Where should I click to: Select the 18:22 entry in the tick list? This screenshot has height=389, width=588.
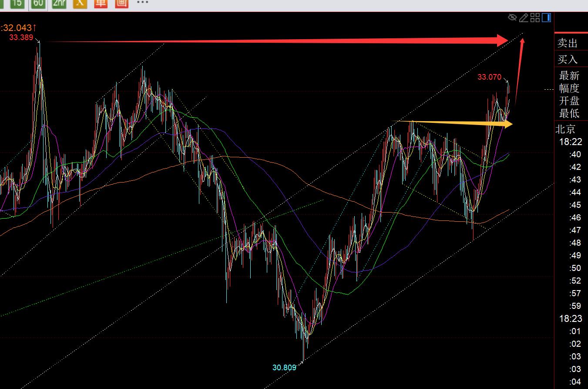[571, 142]
